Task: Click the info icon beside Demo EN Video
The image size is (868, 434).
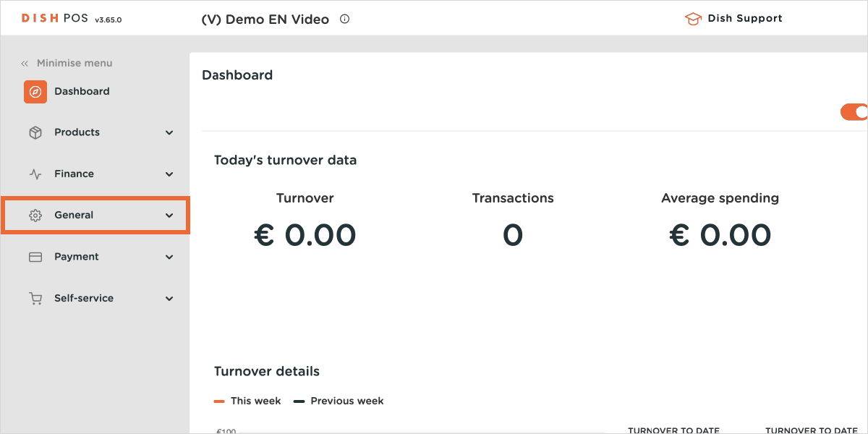Action: tap(344, 20)
